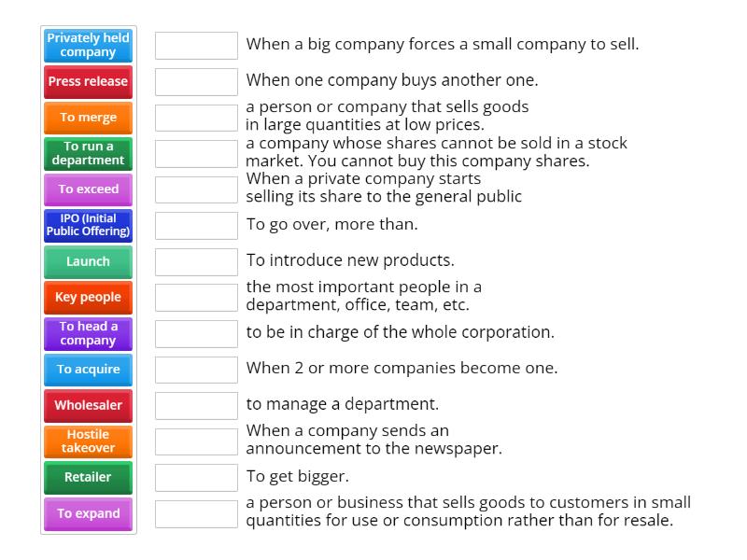Select answer slot for 'When one company buys another one'
Viewport: 747px width, 560px height.
[x=196, y=81]
